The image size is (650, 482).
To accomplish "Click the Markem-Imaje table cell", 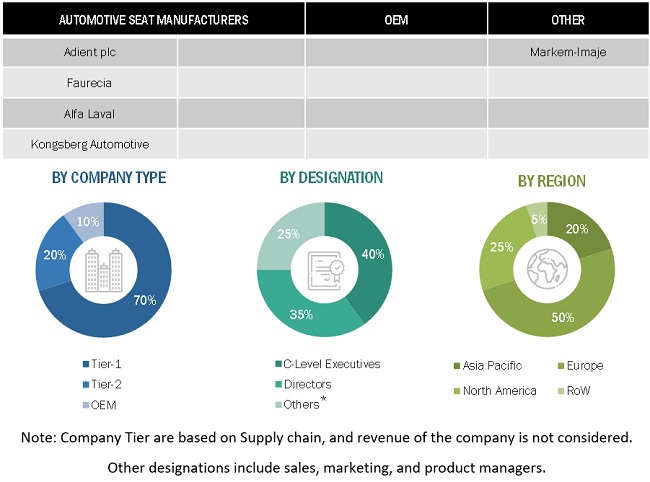I will pos(568,52).
